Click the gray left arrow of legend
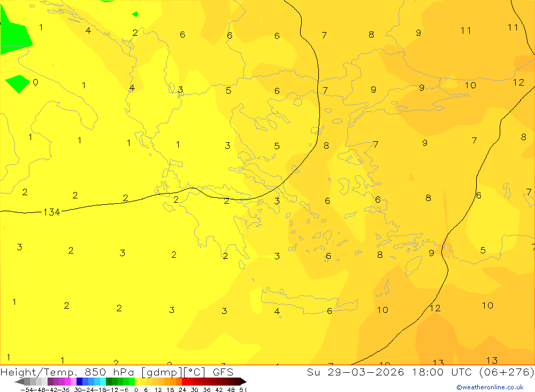This screenshot has height=392, width=535. pos(19,382)
